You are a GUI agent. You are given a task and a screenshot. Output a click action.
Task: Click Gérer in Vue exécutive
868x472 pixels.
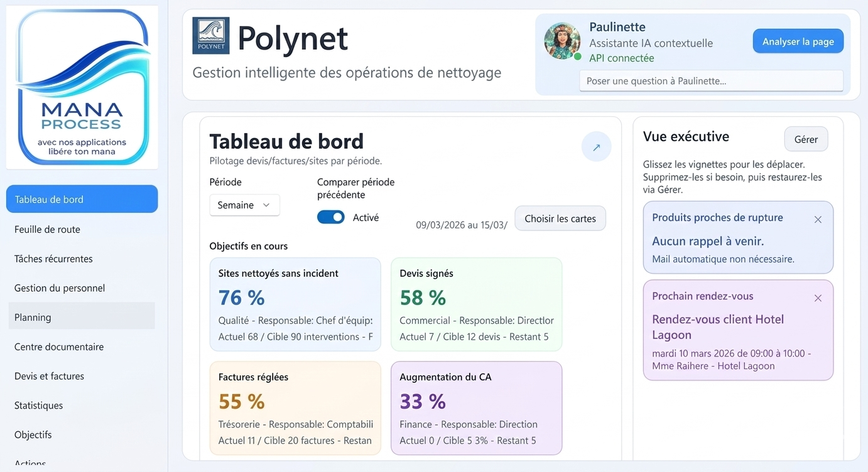tap(806, 139)
